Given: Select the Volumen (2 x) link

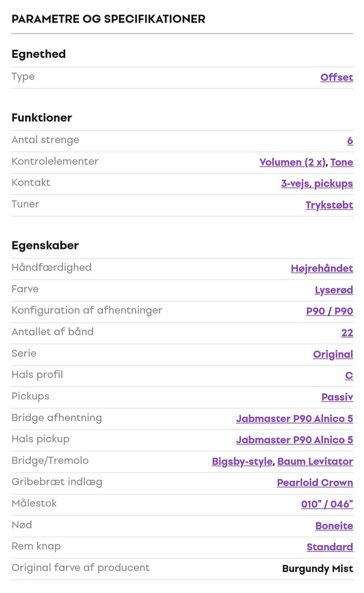Looking at the screenshot, I should pos(292,162).
